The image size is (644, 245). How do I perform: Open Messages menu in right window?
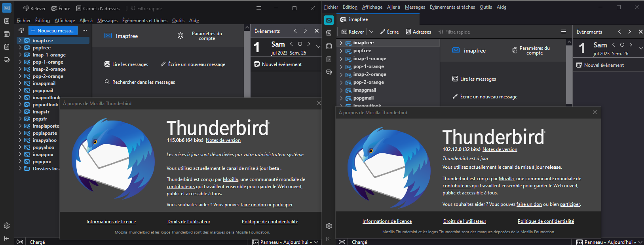click(x=415, y=7)
